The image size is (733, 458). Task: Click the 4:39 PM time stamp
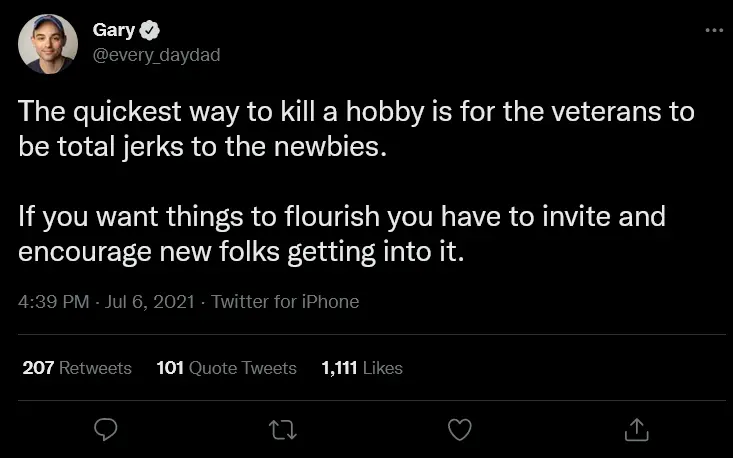click(x=54, y=301)
